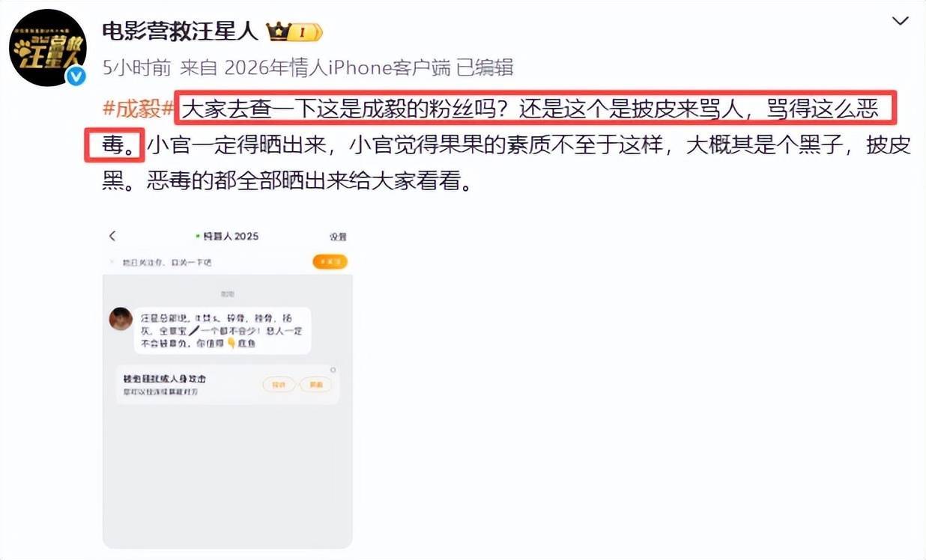This screenshot has width=926, height=560.
Task: Click the 已编辑 edited label
Action: point(485,68)
